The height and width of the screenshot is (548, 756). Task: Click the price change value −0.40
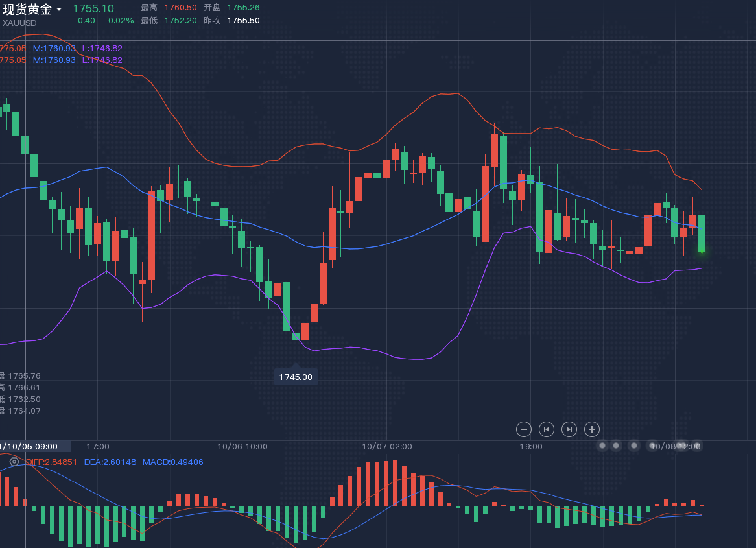coord(84,21)
